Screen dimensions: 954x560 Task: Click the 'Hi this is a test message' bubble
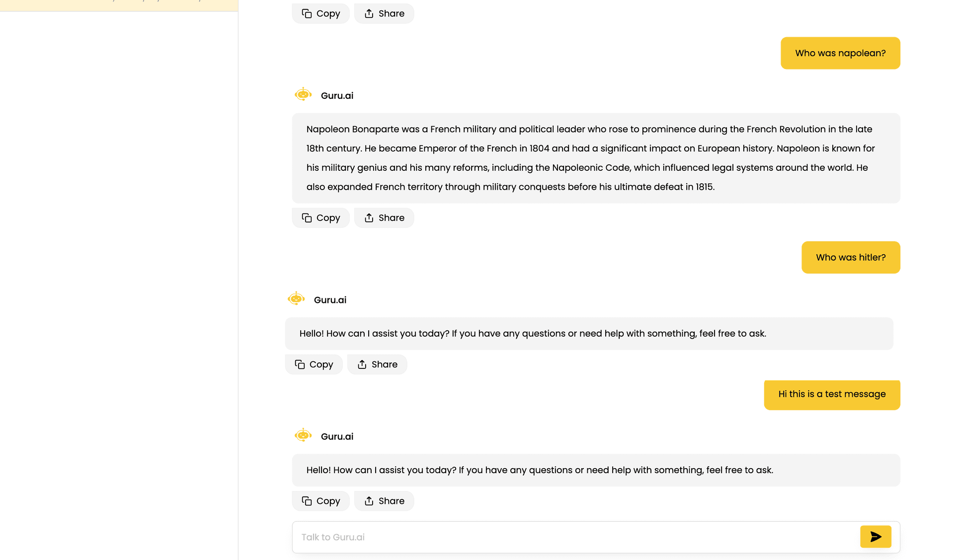click(x=832, y=394)
